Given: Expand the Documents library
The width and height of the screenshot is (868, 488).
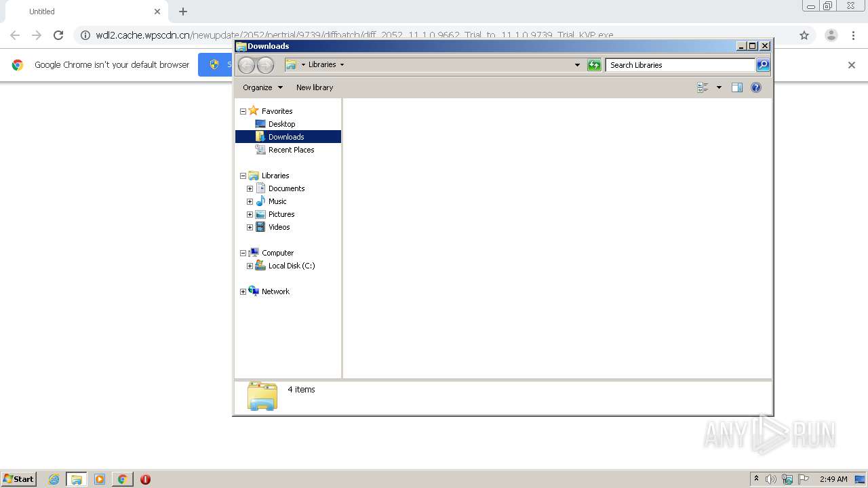Looking at the screenshot, I should (250, 188).
